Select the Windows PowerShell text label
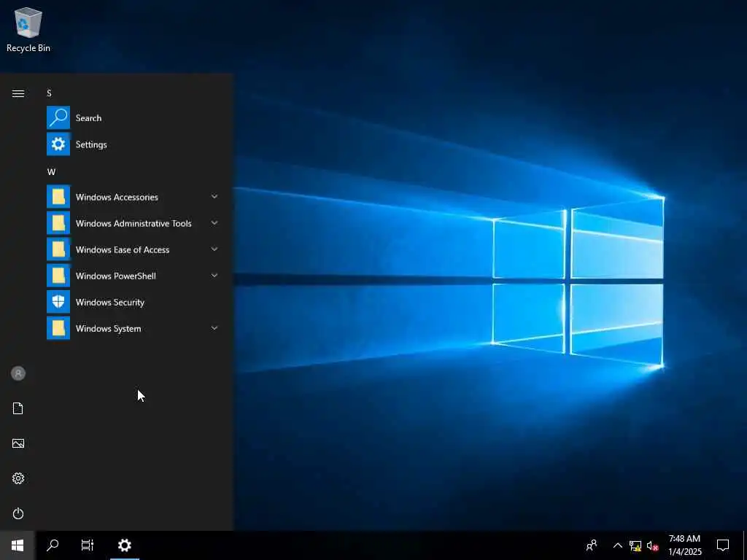Screen dimensions: 747x560 point(116,276)
